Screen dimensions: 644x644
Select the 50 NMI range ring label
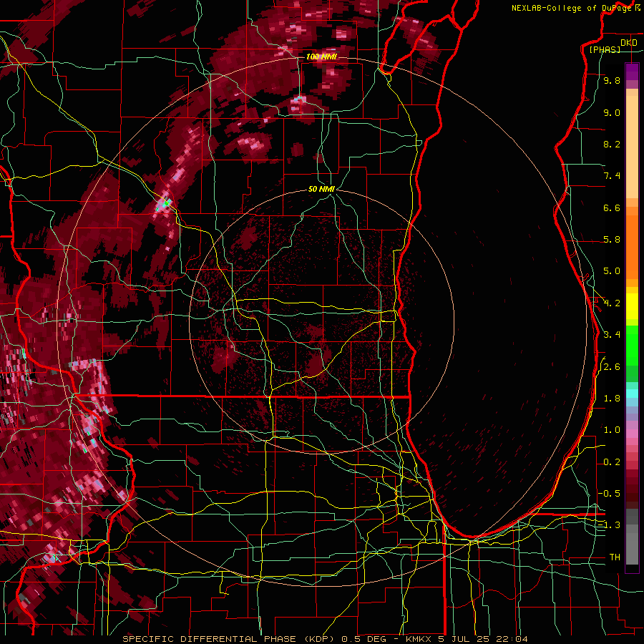point(321,190)
